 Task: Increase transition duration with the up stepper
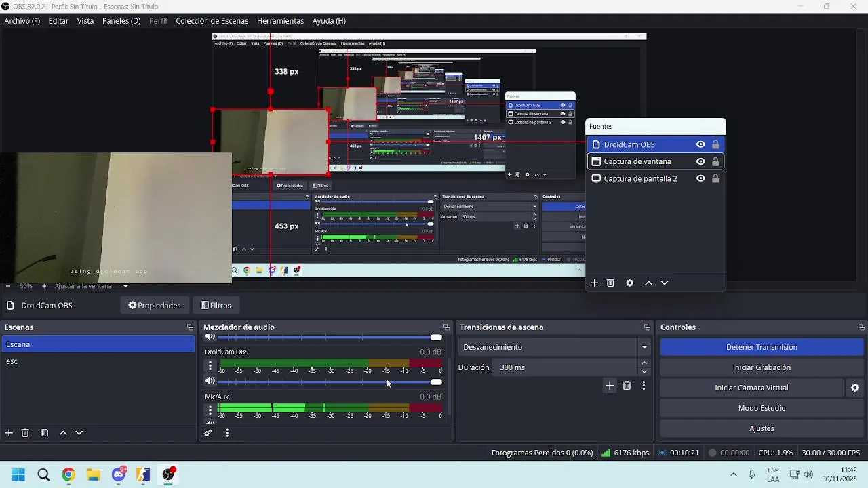[644, 363]
